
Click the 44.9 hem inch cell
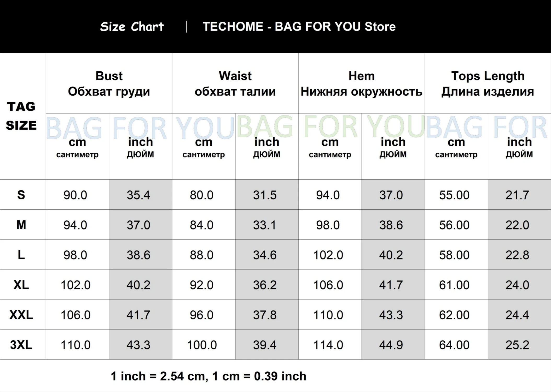click(x=391, y=345)
